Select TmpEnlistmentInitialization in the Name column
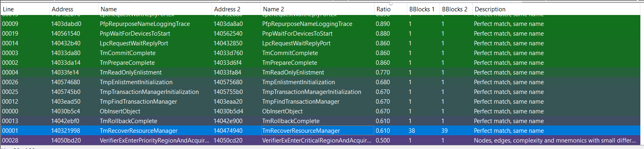Image resolution: width=644 pixels, height=149 pixels. coord(136,82)
